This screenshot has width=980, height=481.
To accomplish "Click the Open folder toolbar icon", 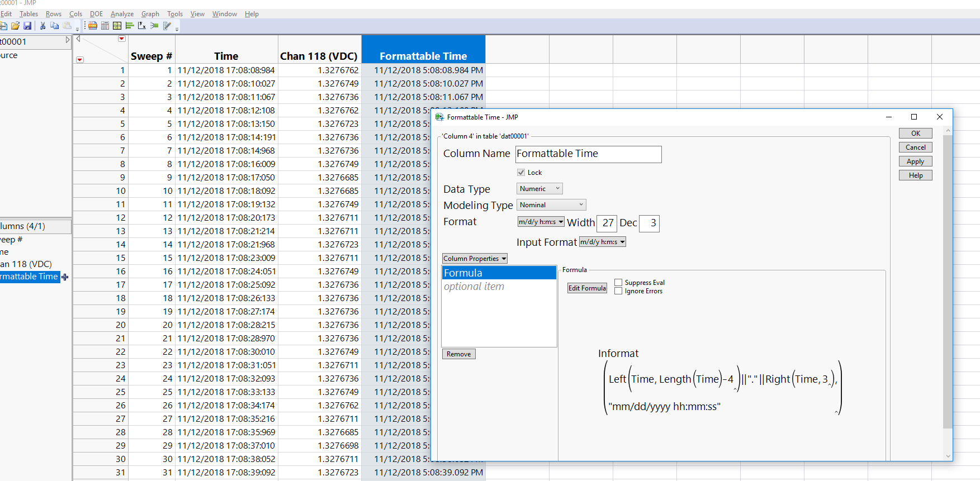I will 15,26.
